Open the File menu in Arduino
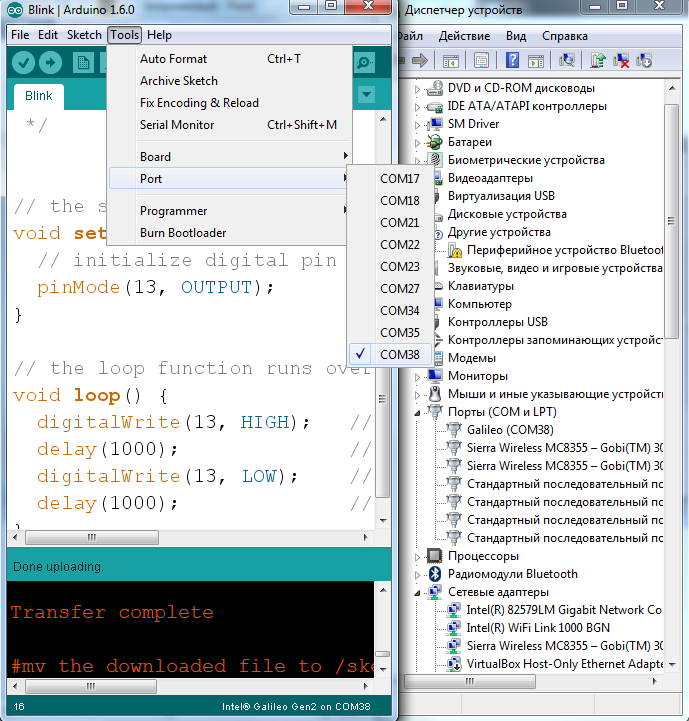Image resolution: width=689 pixels, height=721 pixels. [20, 35]
